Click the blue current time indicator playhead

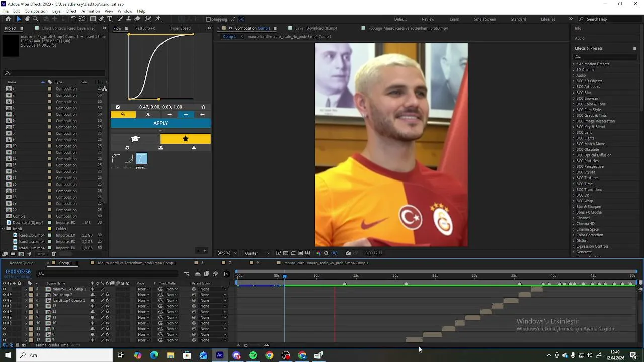(x=284, y=276)
